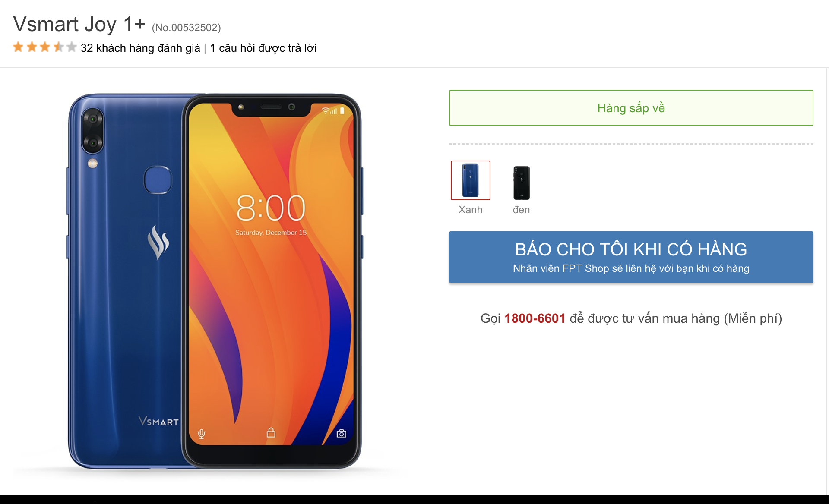Click the Xanh color label text
This screenshot has width=829, height=504.
pos(471,210)
